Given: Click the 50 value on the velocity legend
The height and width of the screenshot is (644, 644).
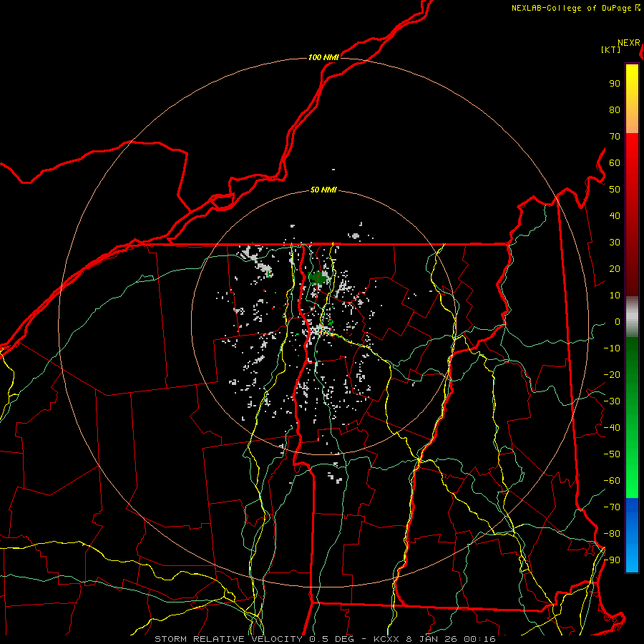Looking at the screenshot, I should pos(615,190).
